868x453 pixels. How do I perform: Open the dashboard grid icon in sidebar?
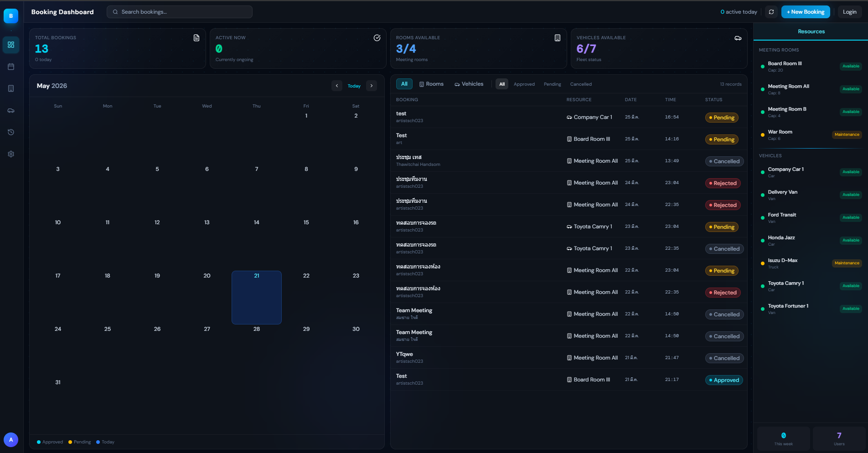(11, 45)
